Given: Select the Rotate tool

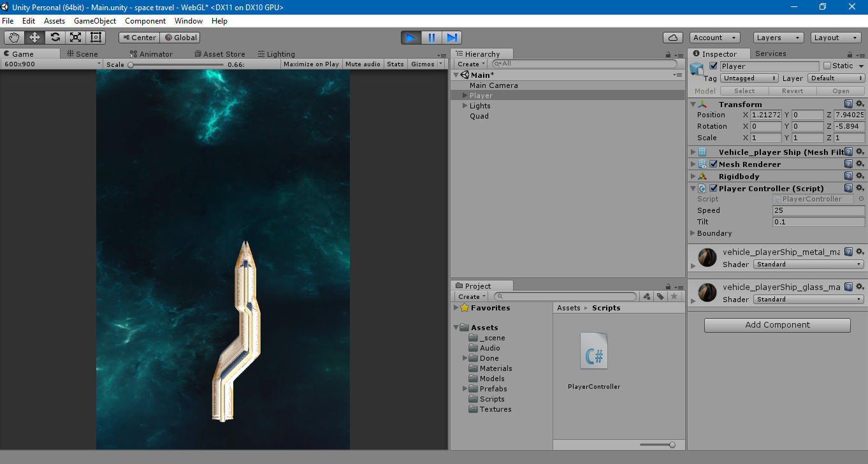Looking at the screenshot, I should 55,38.
